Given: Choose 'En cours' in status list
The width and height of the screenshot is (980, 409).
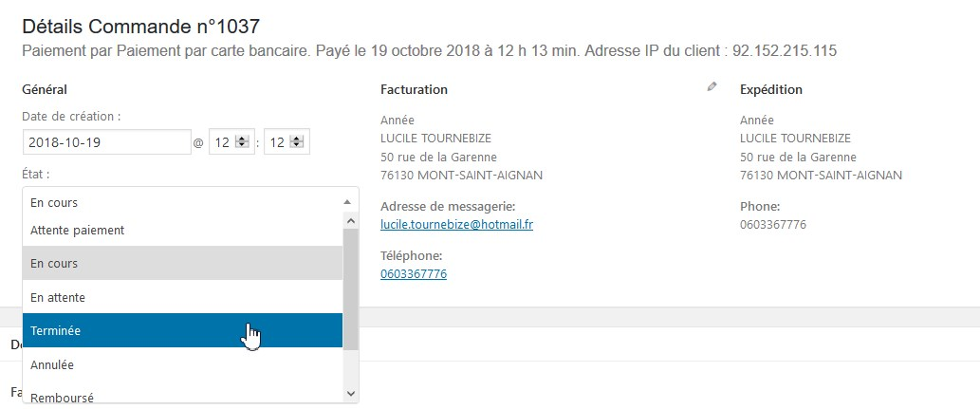Looking at the screenshot, I should [x=182, y=263].
